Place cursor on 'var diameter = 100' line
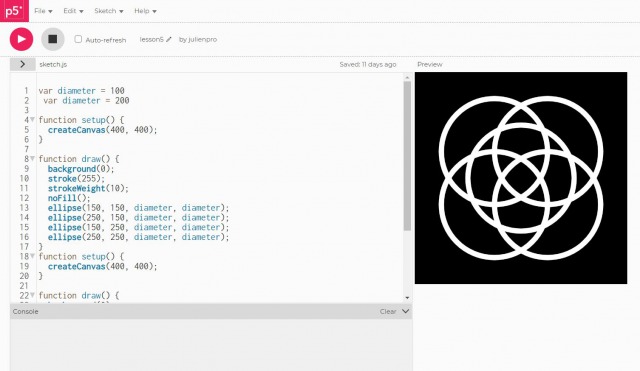 click(x=81, y=91)
